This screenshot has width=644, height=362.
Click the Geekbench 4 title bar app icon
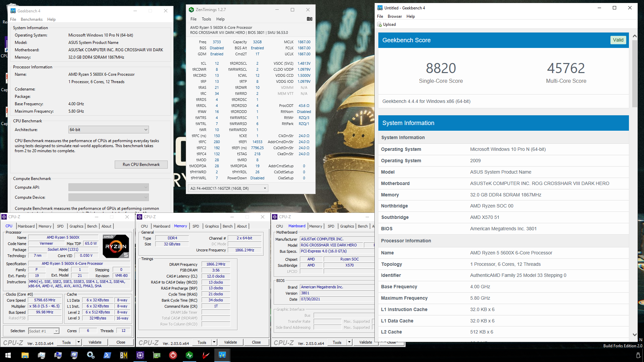pyautogui.click(x=13, y=11)
